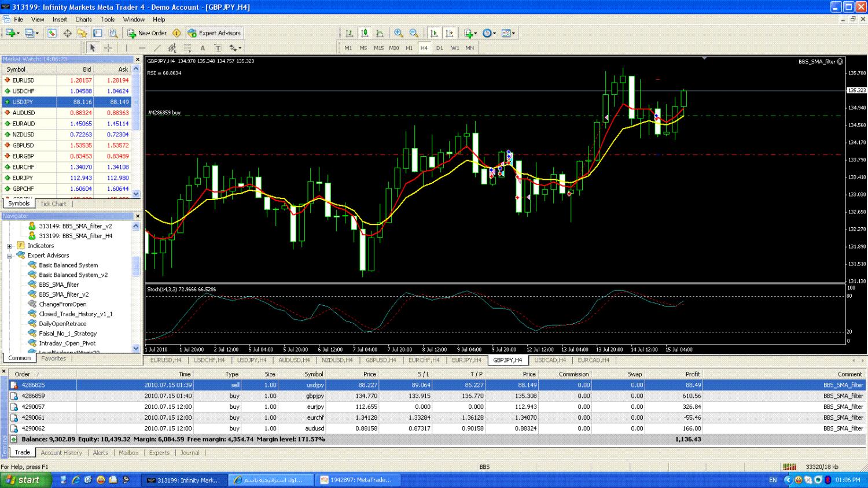Viewport: 868px width, 488px height.
Task: Select the horizontal line tool
Action: (142, 48)
